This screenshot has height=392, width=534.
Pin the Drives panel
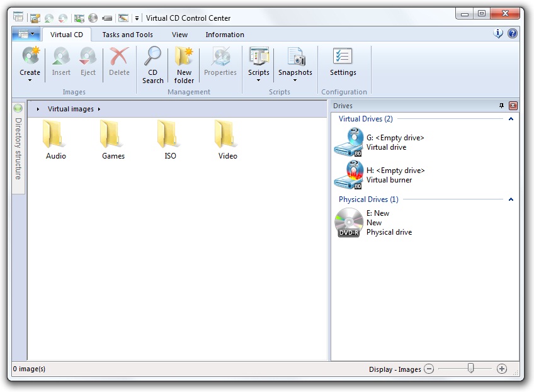coord(502,106)
